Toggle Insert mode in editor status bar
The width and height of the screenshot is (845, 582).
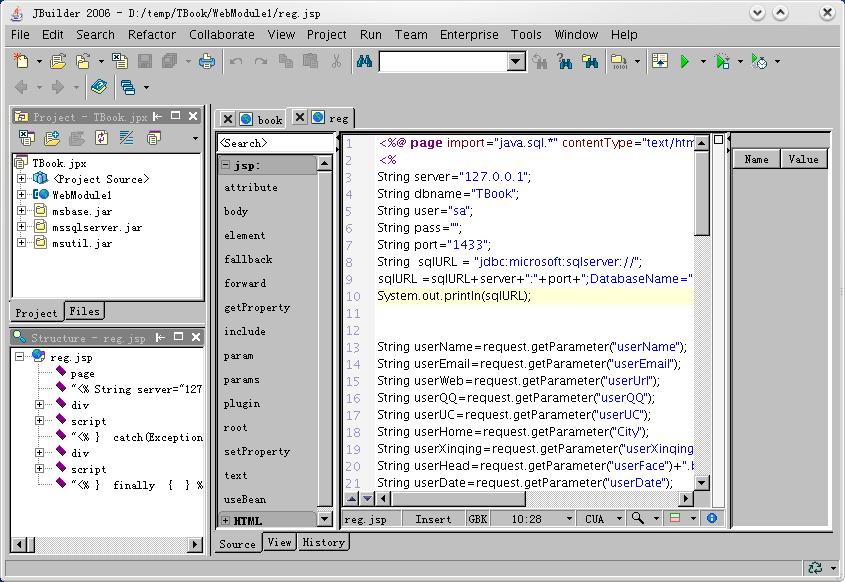(x=433, y=519)
